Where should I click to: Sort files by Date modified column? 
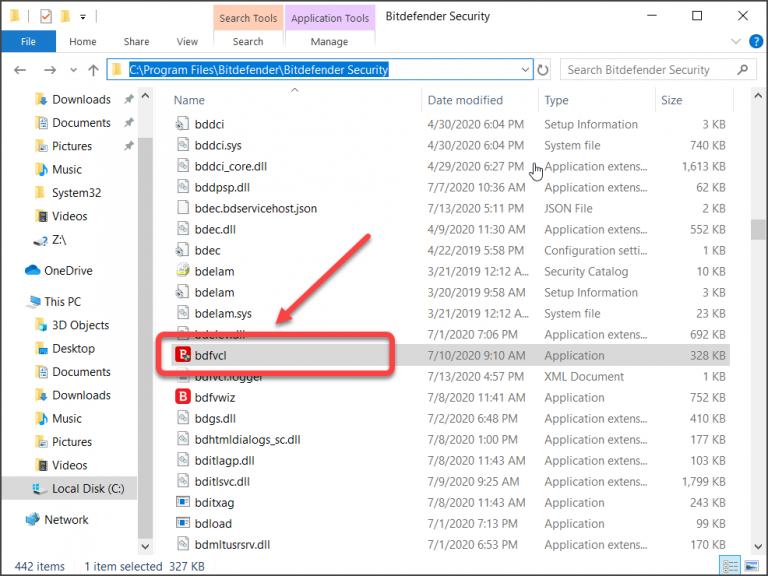(465, 100)
